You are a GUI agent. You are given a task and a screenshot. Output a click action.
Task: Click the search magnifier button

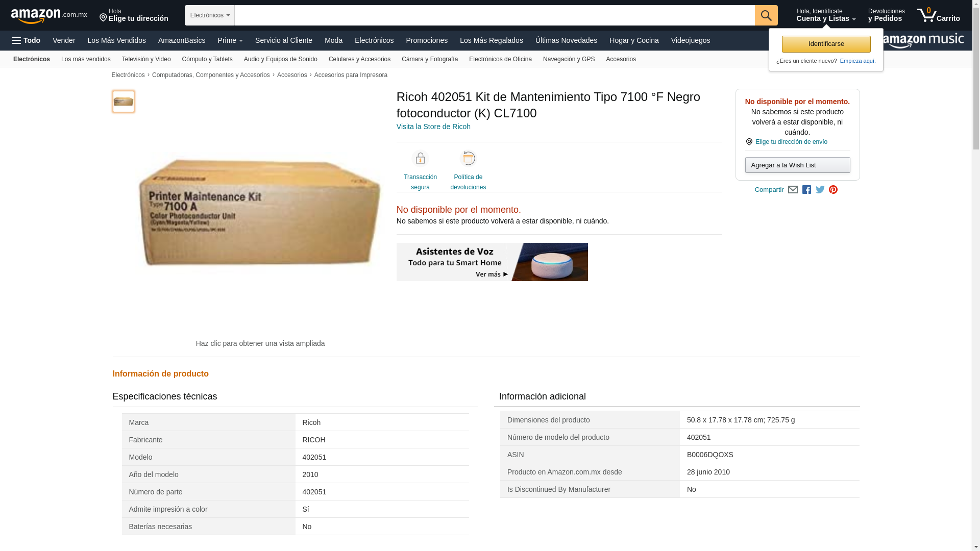click(766, 15)
